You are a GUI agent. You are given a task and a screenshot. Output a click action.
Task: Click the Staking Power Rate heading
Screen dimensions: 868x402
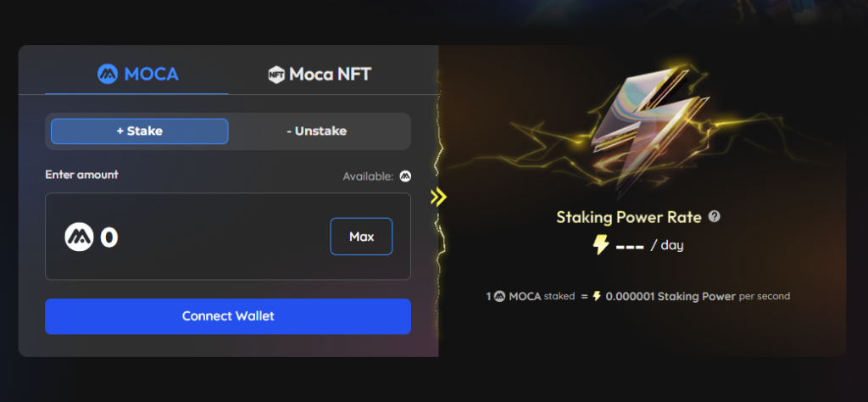[x=630, y=216]
